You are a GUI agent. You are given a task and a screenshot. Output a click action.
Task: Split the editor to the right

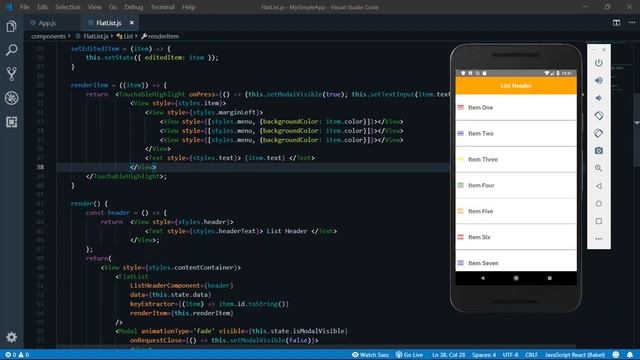616,23
